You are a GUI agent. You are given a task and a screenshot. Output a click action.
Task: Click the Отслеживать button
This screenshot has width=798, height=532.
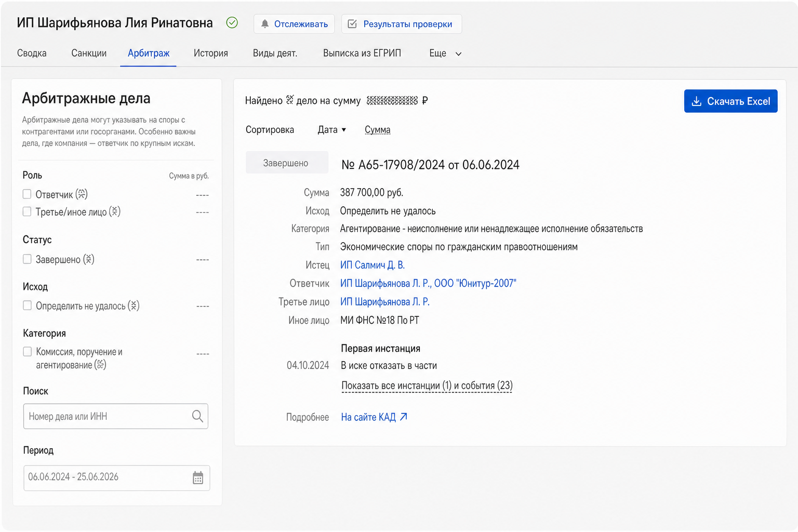pos(294,24)
